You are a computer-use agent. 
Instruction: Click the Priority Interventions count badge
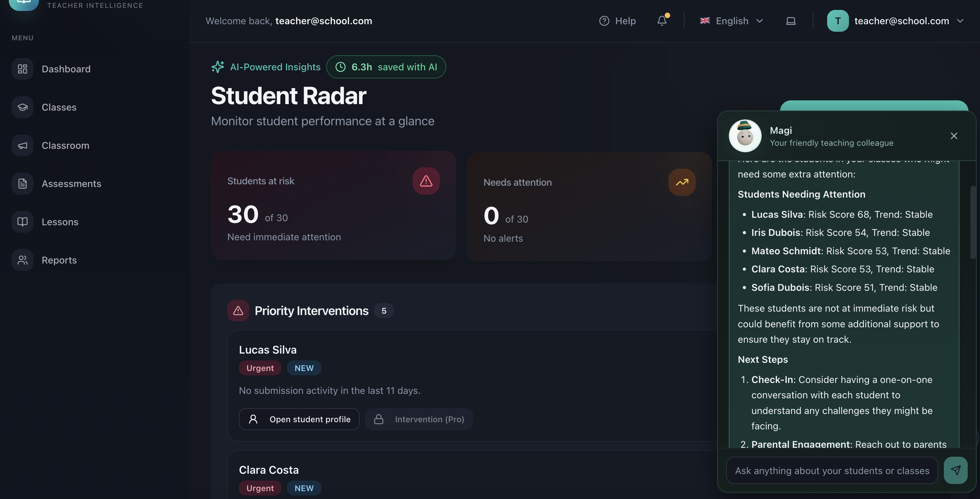coord(384,311)
